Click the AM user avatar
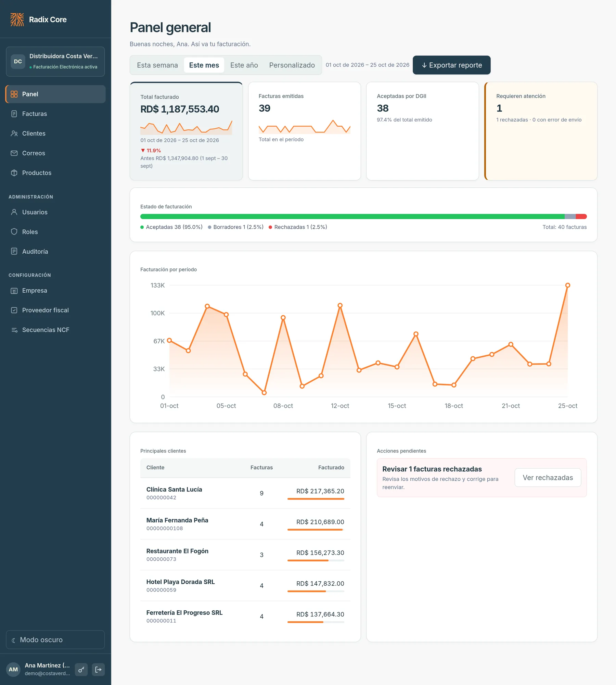This screenshot has width=616, height=685. pos(13,670)
